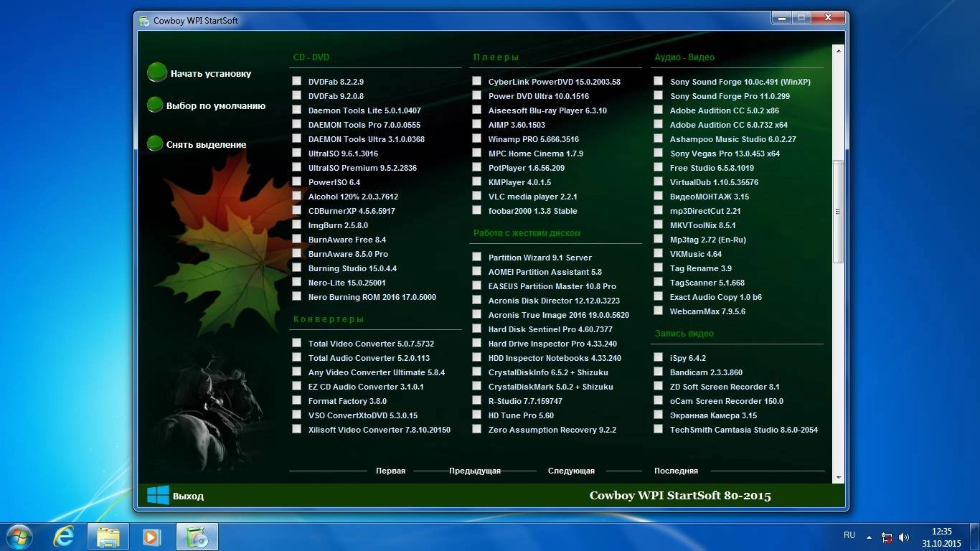The width and height of the screenshot is (980, 551).
Task: Click PotPlayer 1.6.56.209 label
Action: [527, 168]
